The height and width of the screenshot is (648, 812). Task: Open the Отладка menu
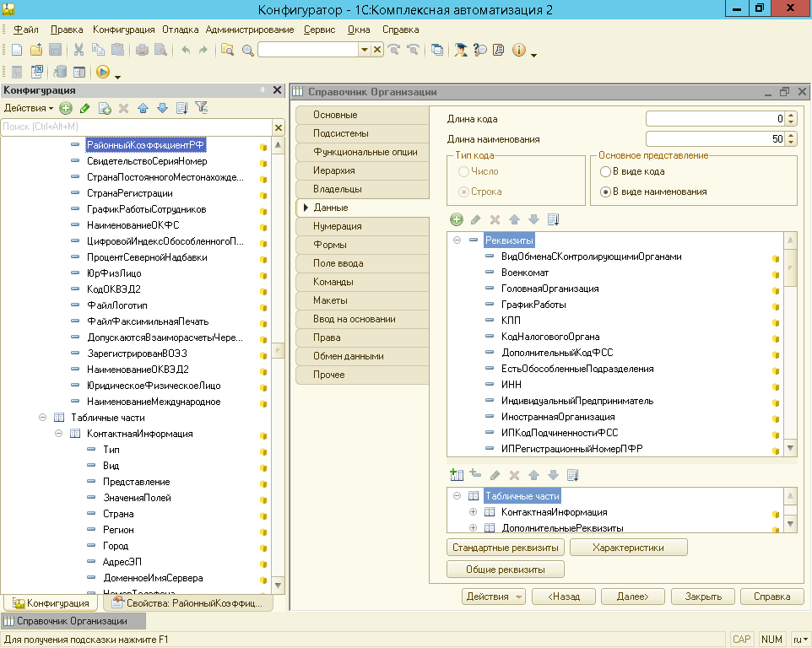(x=181, y=30)
